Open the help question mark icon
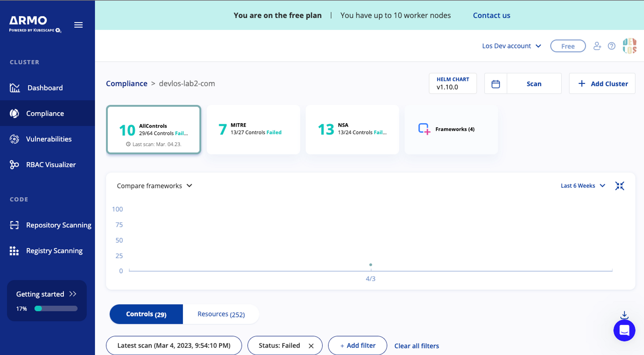The height and width of the screenshot is (355, 644). [611, 46]
